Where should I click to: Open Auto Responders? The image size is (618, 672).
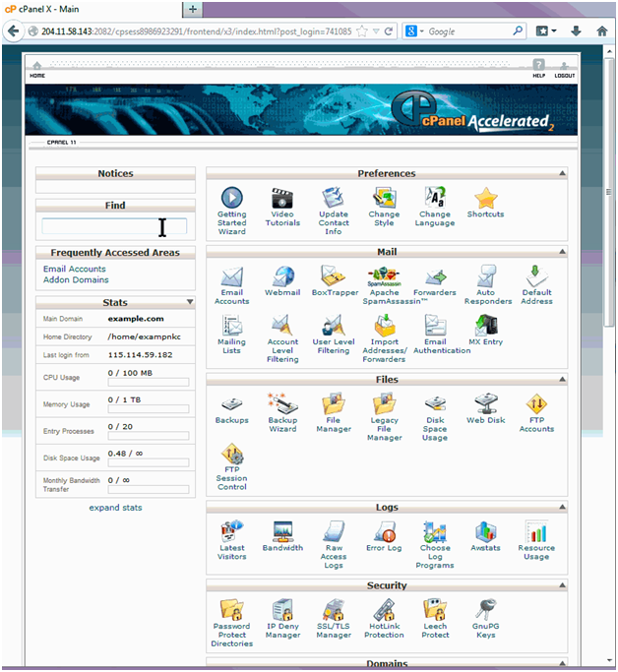click(x=488, y=285)
